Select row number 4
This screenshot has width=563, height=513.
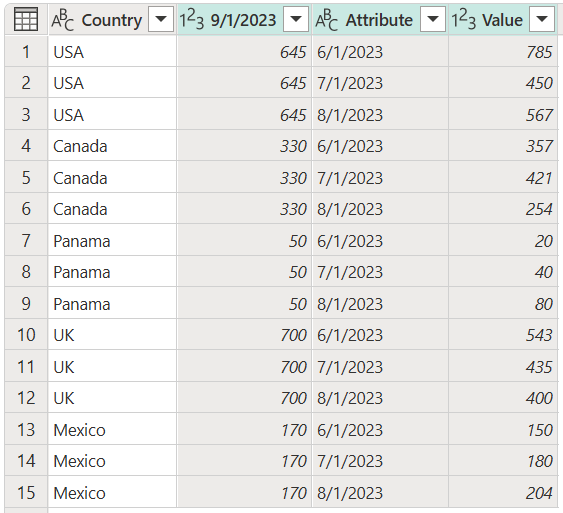tap(26, 146)
